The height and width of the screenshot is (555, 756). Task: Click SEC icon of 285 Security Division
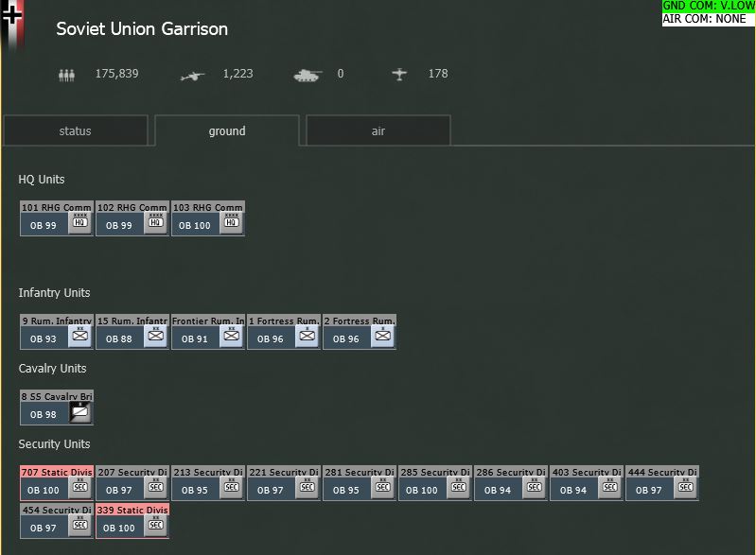[459, 488]
